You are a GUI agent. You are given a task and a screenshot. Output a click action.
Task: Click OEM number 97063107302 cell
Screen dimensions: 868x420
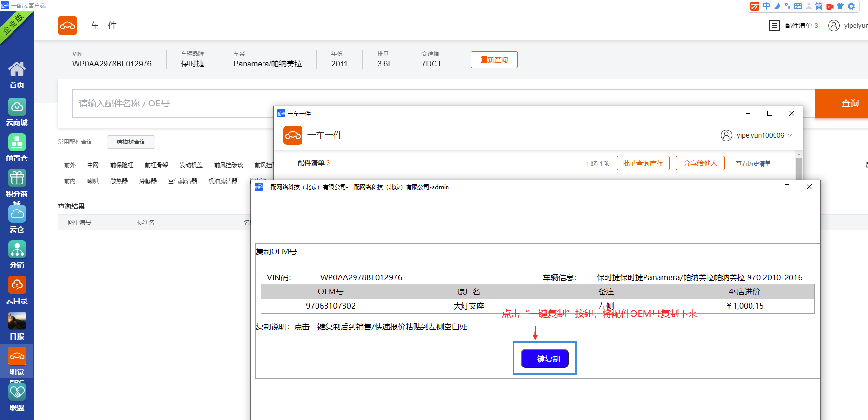tap(330, 306)
